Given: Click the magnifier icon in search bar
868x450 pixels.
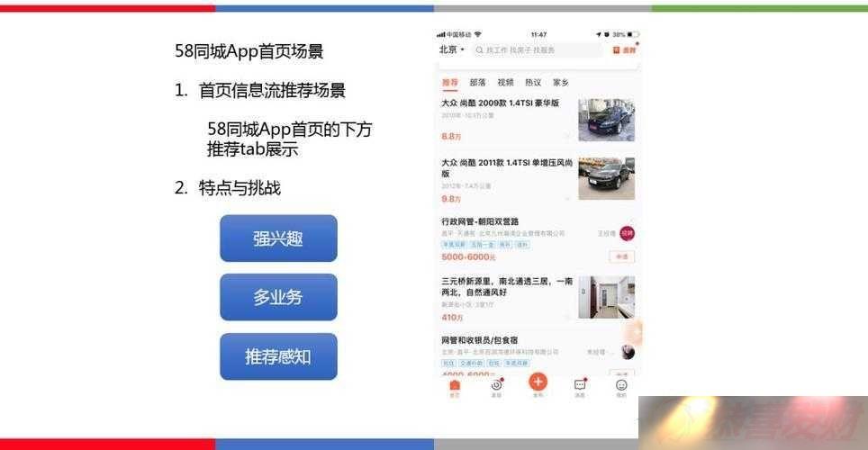Looking at the screenshot, I should coord(479,50).
